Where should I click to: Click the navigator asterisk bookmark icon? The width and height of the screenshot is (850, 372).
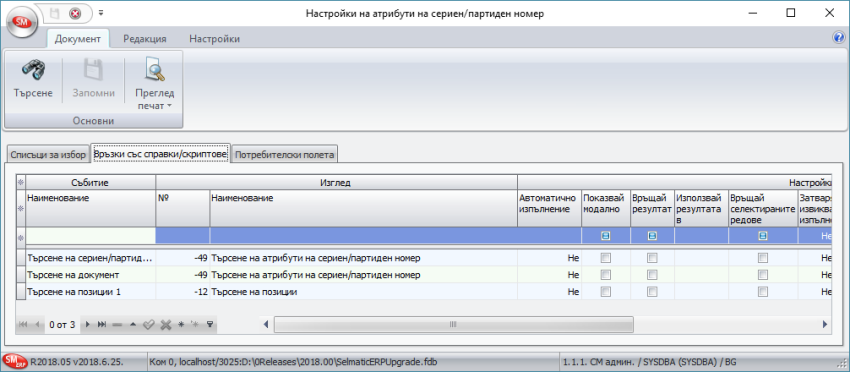click(x=182, y=324)
